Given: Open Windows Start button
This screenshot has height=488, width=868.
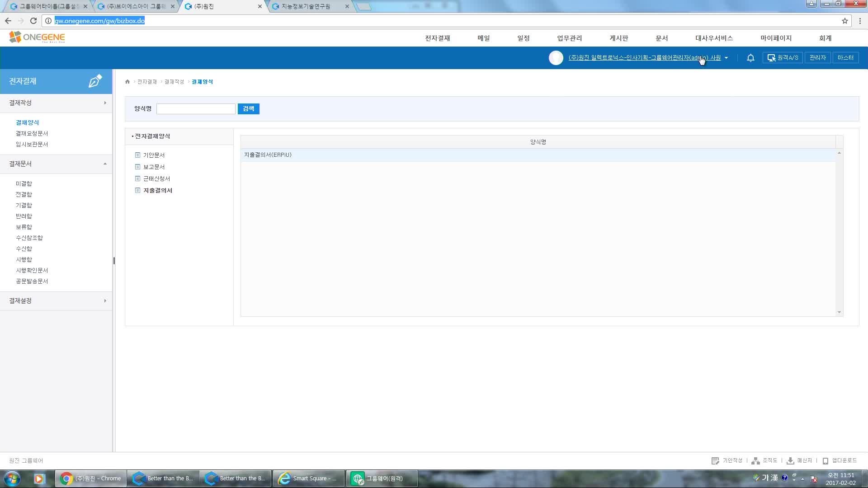Looking at the screenshot, I should click(12, 479).
